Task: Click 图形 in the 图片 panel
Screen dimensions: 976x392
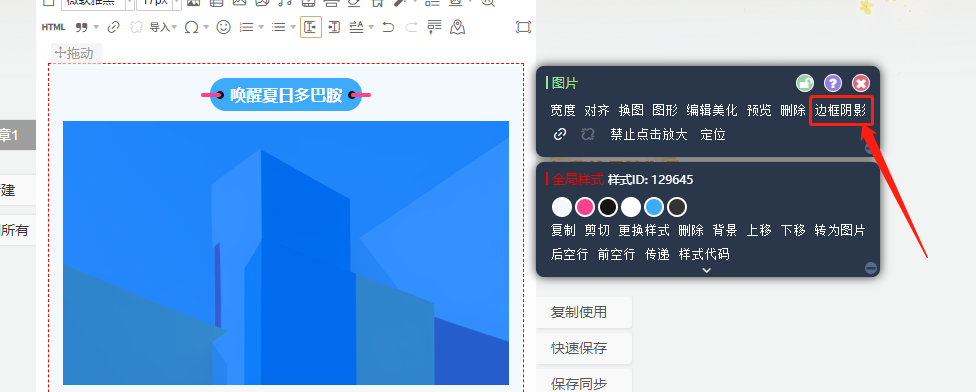Action: point(665,111)
